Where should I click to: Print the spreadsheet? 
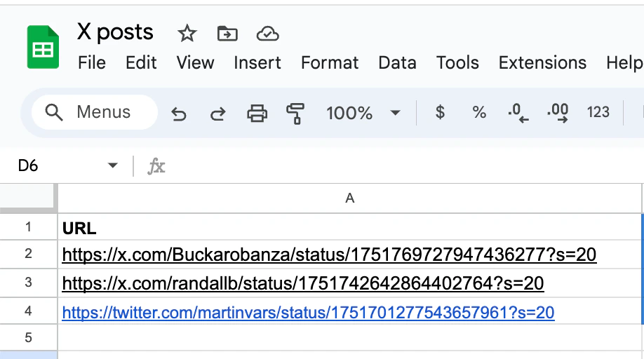coord(257,113)
